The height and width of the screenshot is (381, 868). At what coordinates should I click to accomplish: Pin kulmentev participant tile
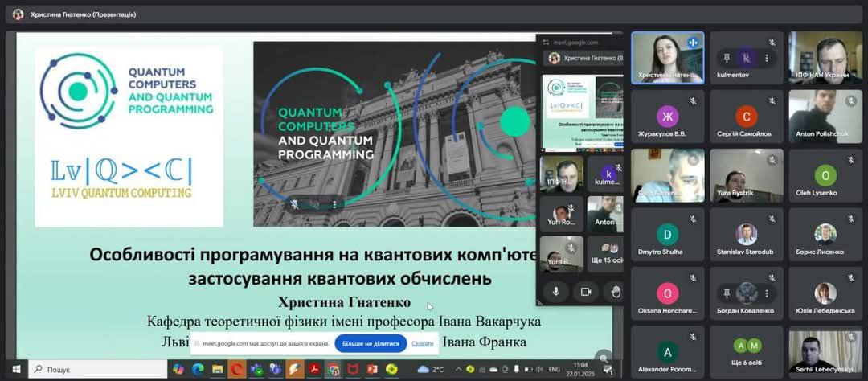(727, 58)
